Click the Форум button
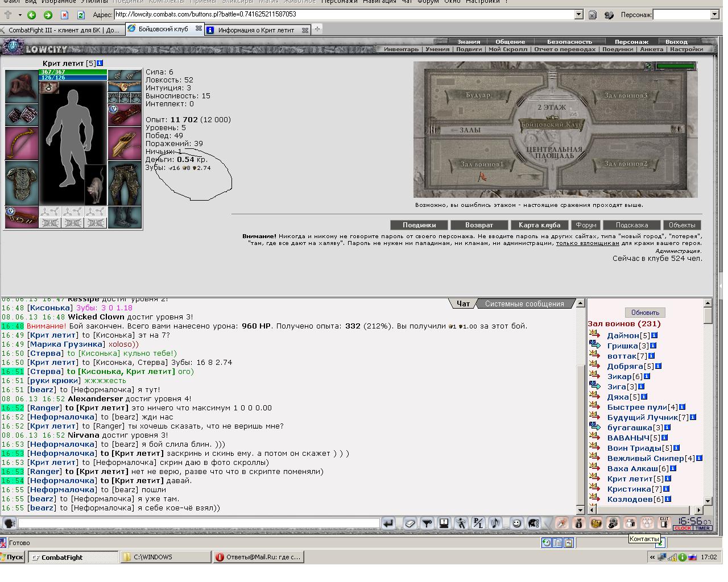Viewport: 728px width, 582px height. (x=585, y=225)
